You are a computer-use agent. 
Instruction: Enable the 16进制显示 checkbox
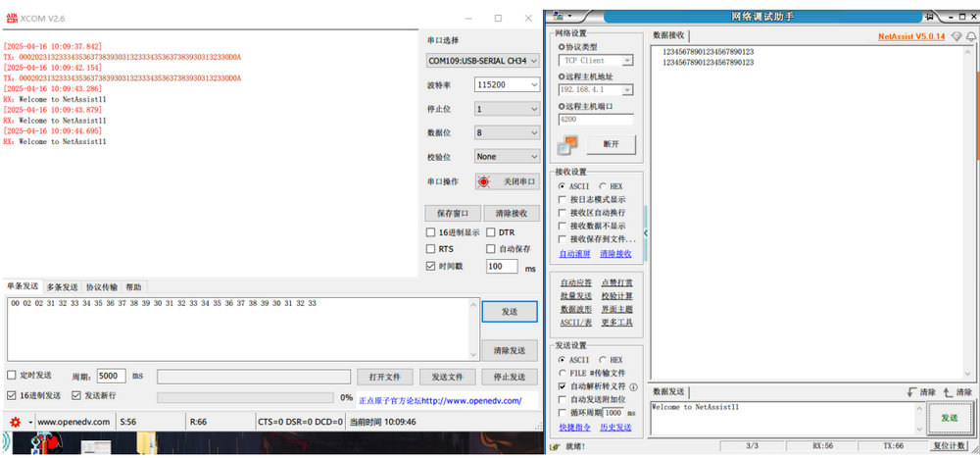(x=431, y=232)
